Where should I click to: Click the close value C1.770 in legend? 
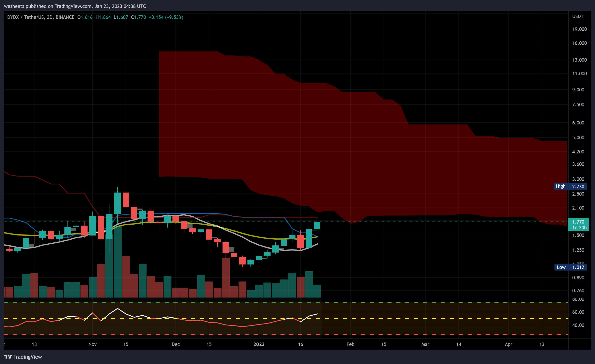click(x=138, y=17)
